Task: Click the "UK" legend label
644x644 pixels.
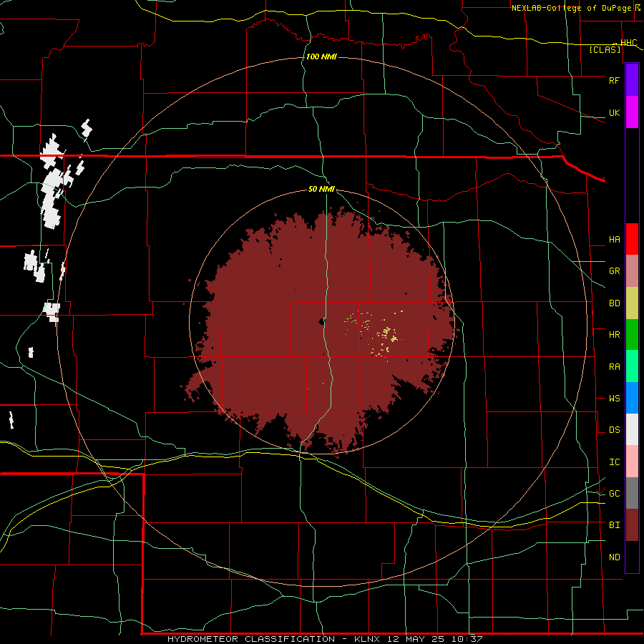Action: (614, 112)
